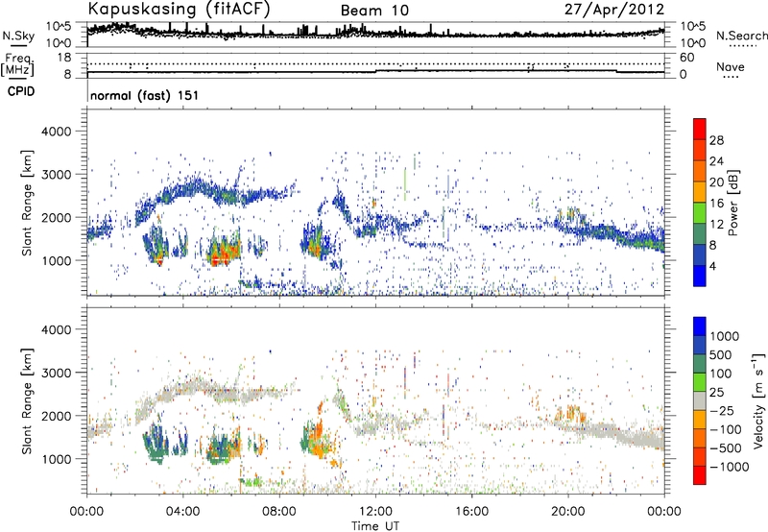Click the Velocity color bar value '-25'
This screenshot has width=768, height=532.
click(x=722, y=411)
